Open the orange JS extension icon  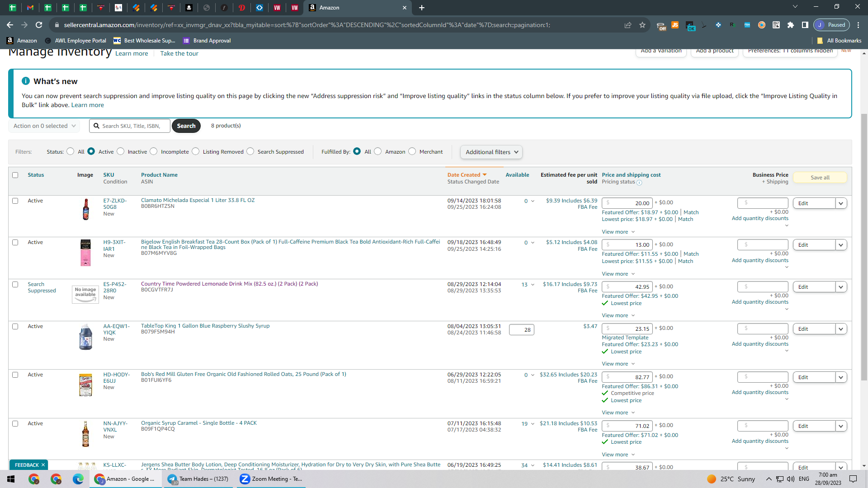point(675,25)
